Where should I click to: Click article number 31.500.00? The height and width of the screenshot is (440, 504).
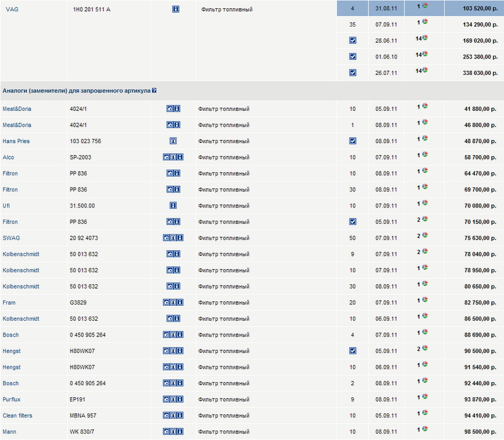(x=83, y=206)
